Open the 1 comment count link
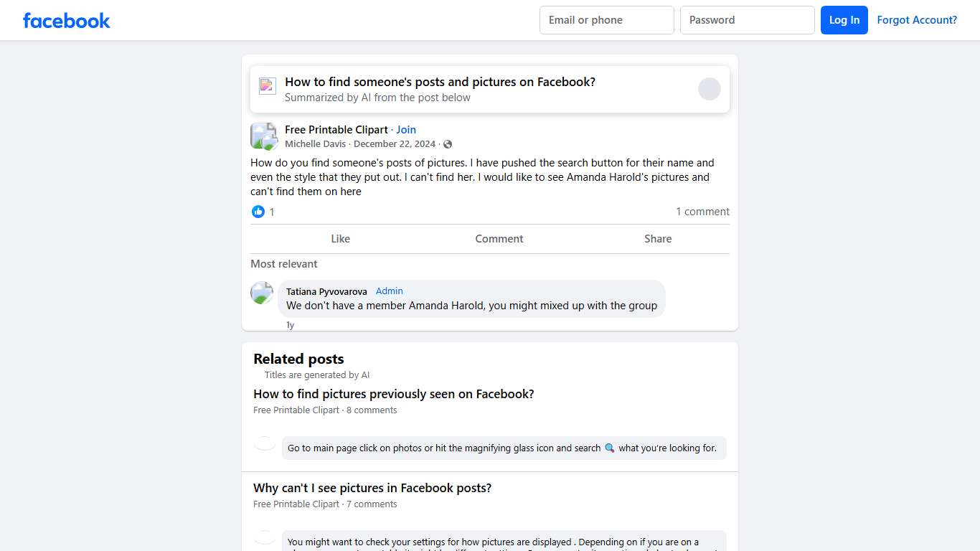This screenshot has height=551, width=980. point(702,212)
